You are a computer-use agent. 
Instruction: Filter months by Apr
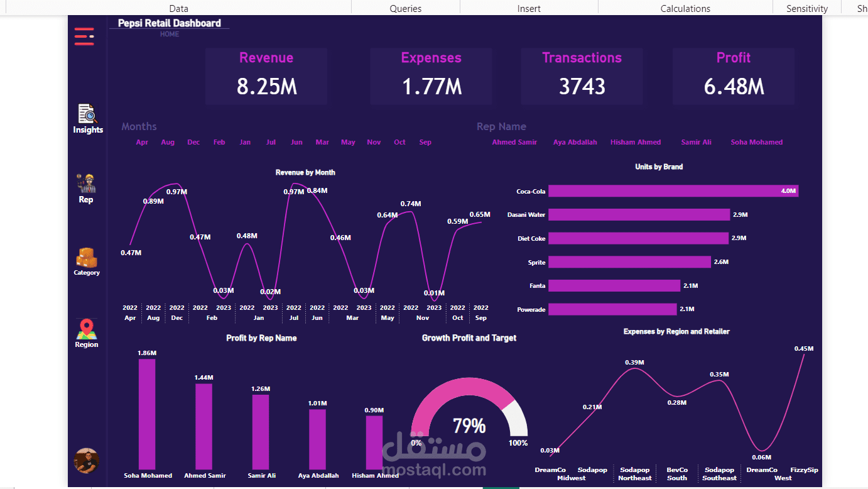(x=142, y=142)
